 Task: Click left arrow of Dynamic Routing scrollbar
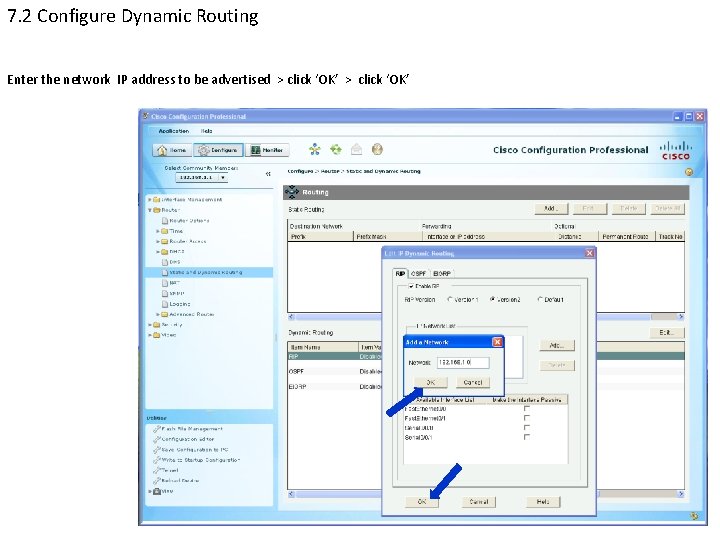point(291,494)
